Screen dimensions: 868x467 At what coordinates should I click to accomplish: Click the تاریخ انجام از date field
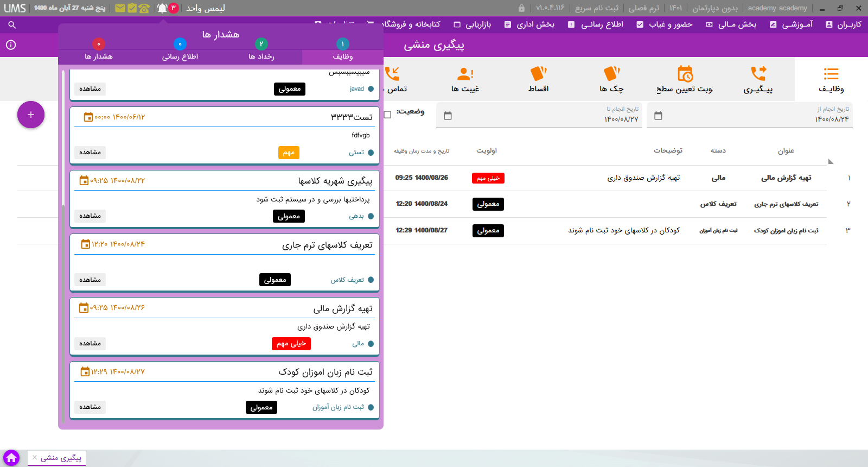click(750, 115)
